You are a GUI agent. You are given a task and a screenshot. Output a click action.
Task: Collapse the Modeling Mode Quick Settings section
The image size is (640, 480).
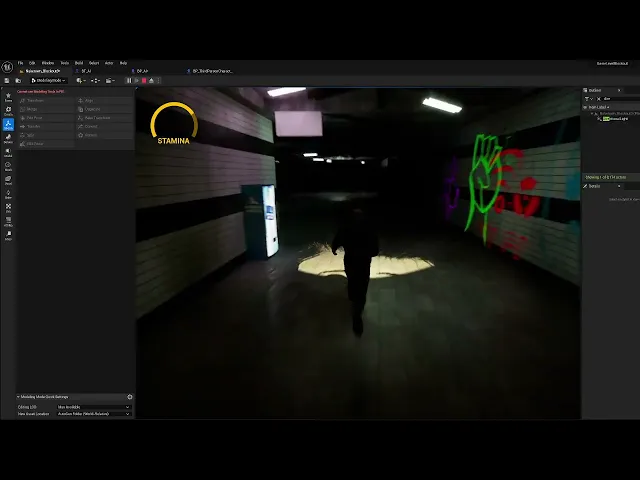(18, 397)
